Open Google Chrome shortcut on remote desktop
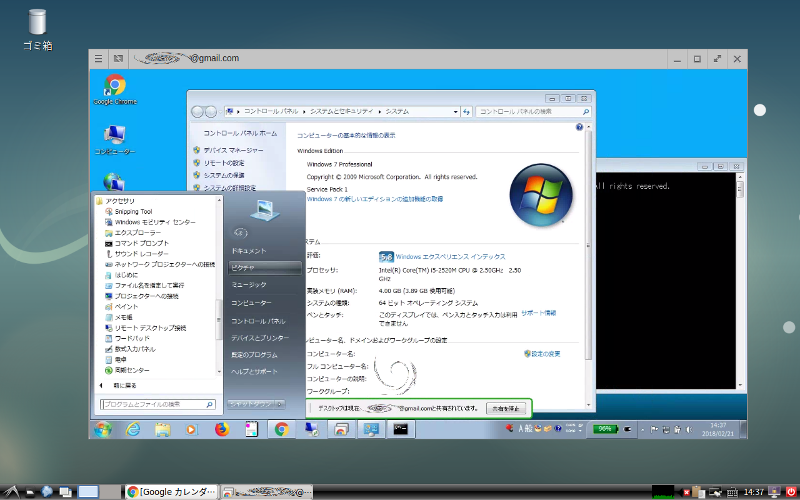The height and width of the screenshot is (500, 800). [x=115, y=90]
